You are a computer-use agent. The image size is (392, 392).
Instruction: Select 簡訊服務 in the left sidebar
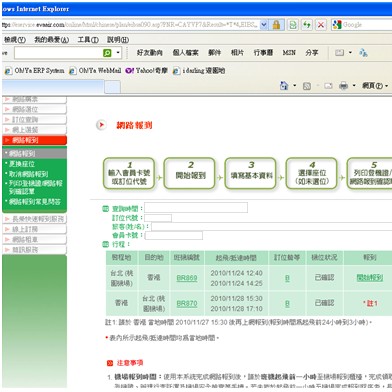(x=34, y=250)
